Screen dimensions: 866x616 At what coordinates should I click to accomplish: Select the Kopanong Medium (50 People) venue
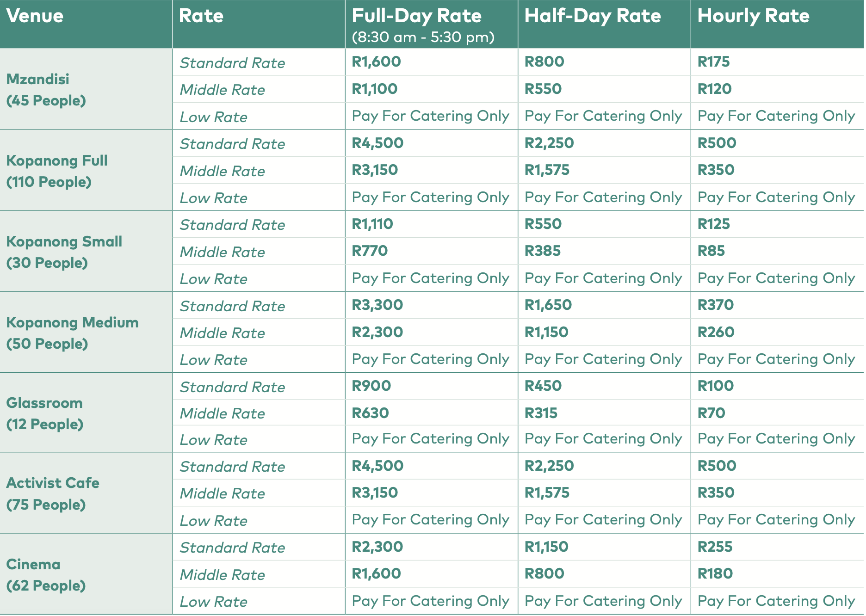pos(72,333)
